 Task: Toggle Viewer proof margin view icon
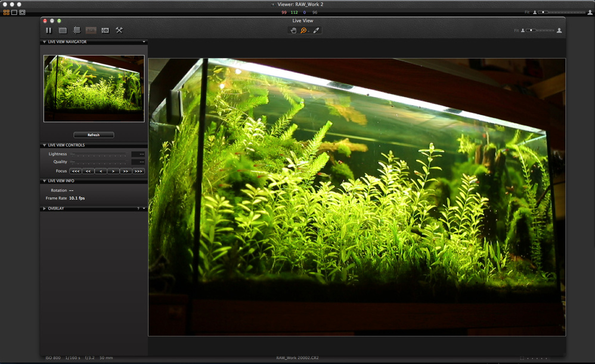[23, 13]
